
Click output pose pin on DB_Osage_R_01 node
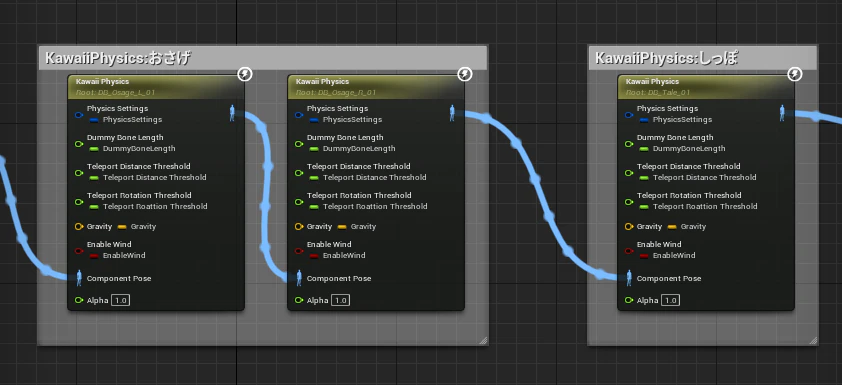453,113
